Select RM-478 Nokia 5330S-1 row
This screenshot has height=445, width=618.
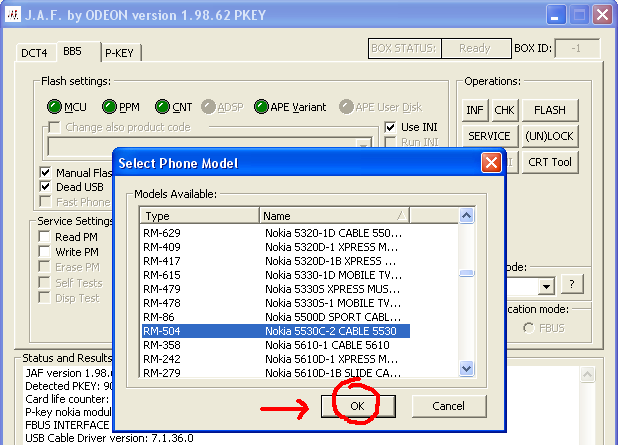coord(275,303)
